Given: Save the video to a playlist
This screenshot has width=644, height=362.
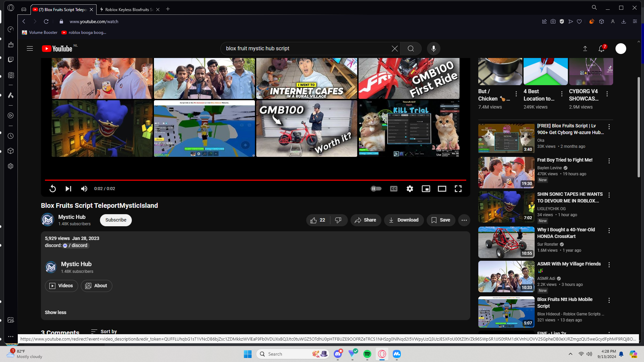Looking at the screenshot, I should [x=441, y=220].
